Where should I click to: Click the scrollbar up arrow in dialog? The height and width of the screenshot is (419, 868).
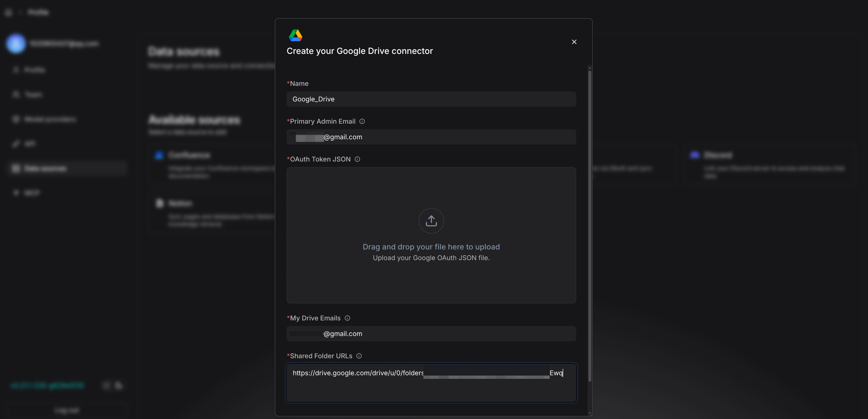[x=590, y=68]
